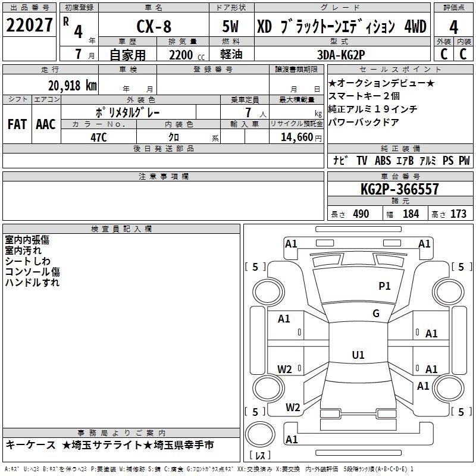Select the chassis number KG2P-366557
The width and height of the screenshot is (476, 476).
pos(400,189)
